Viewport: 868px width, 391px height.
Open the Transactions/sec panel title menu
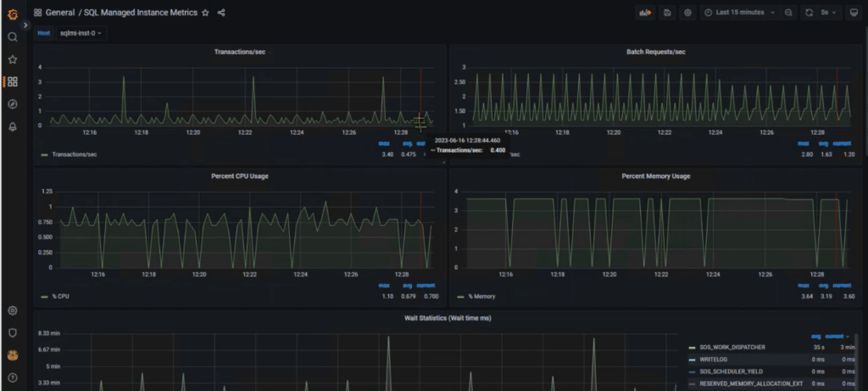point(240,52)
